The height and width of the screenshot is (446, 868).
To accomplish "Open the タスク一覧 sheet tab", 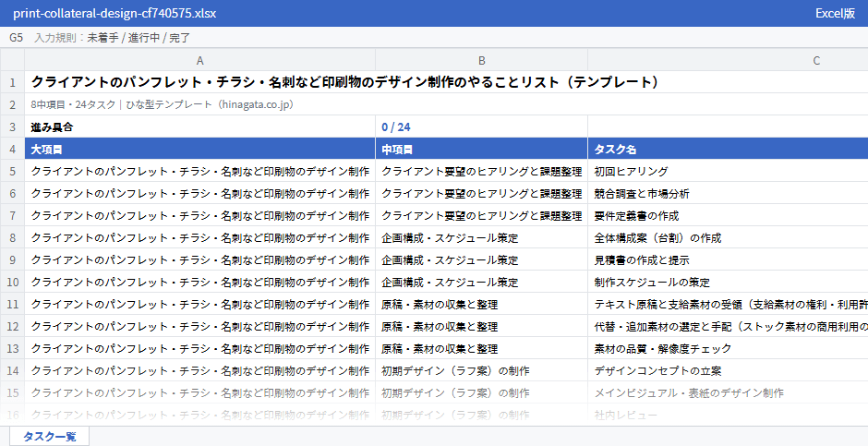I will pyautogui.click(x=49, y=436).
